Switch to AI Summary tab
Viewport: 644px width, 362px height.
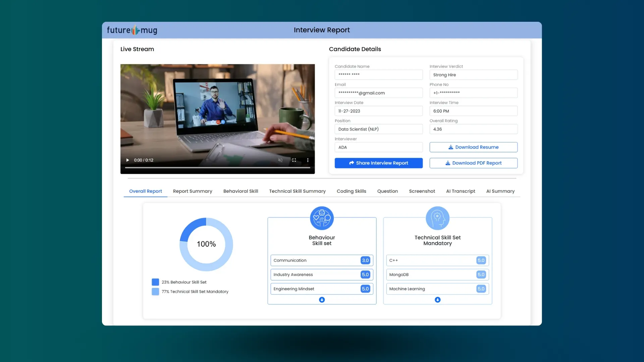point(500,191)
